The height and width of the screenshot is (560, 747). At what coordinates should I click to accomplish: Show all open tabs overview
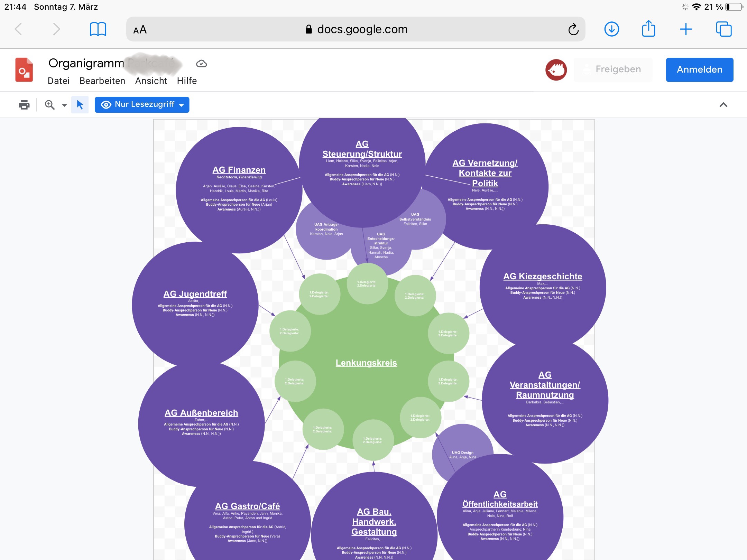pos(723,29)
